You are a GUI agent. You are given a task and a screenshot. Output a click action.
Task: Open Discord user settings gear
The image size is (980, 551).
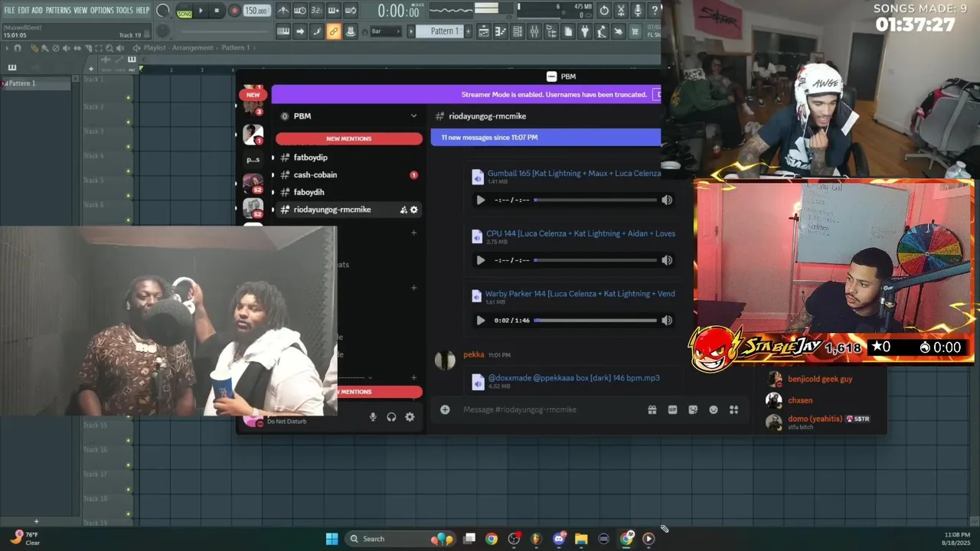tap(410, 417)
